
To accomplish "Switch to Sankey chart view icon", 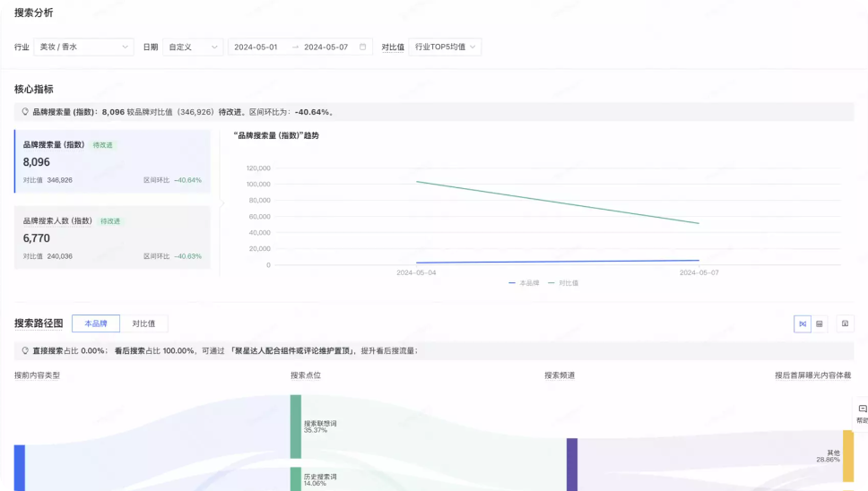I will 803,323.
